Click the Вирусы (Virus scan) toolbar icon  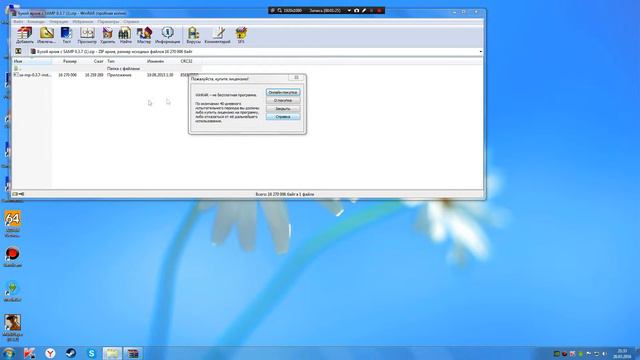[193, 35]
